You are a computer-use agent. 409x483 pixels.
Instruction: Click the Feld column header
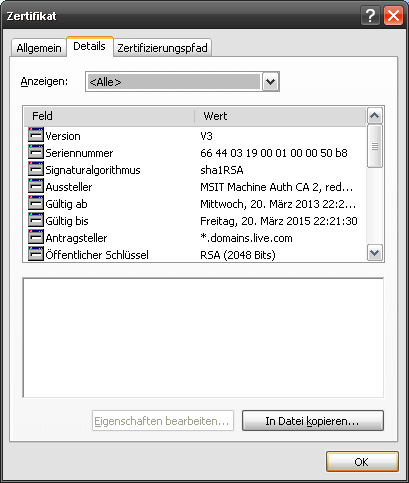tap(109, 116)
